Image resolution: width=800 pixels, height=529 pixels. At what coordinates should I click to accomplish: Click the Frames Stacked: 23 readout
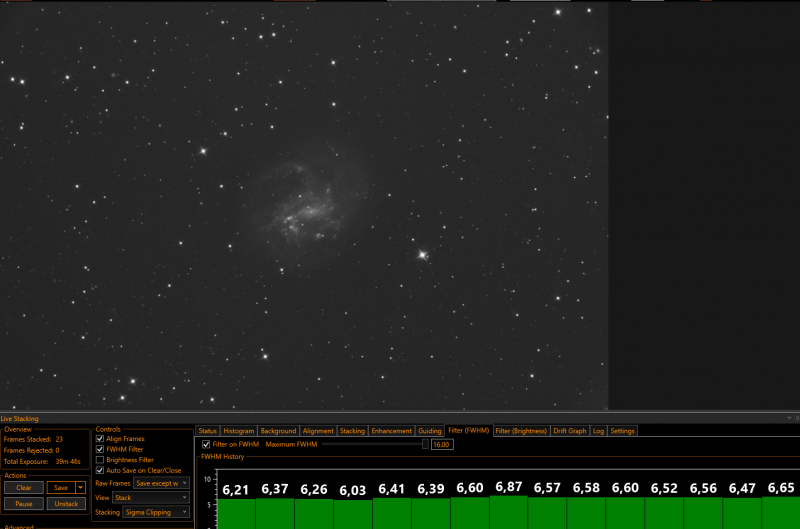33,439
